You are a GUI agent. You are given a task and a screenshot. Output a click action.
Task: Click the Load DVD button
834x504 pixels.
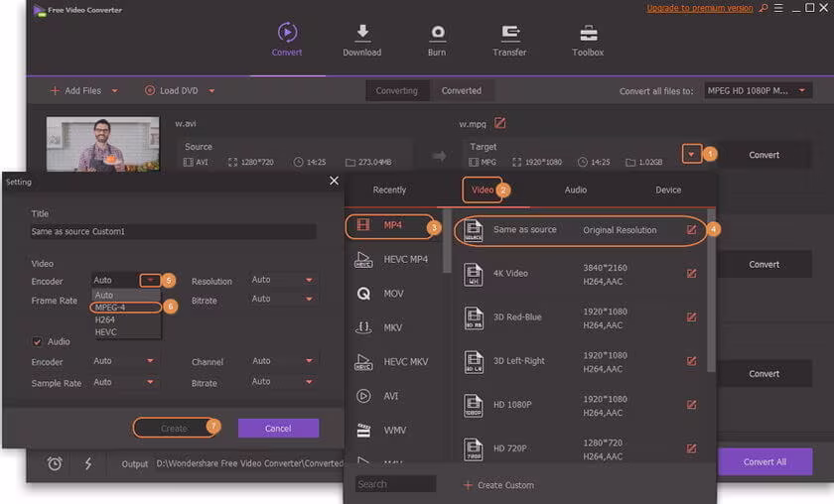tap(171, 91)
